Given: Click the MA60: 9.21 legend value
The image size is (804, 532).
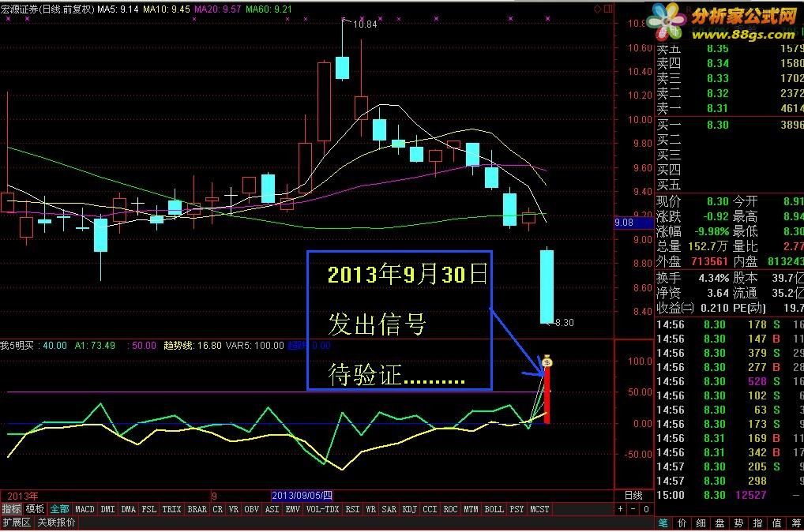Looking at the screenshot, I should click(x=269, y=9).
